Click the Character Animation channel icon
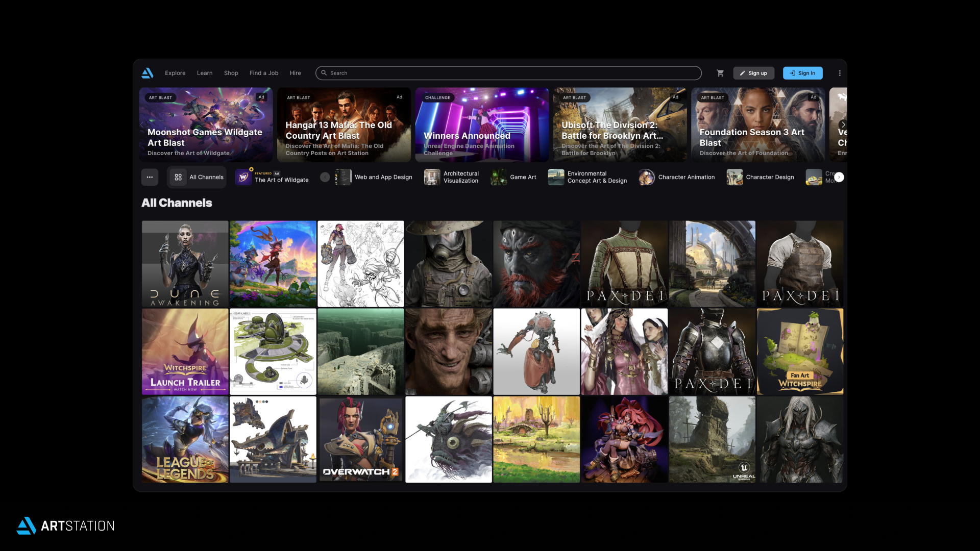The width and height of the screenshot is (980, 551). (x=646, y=177)
